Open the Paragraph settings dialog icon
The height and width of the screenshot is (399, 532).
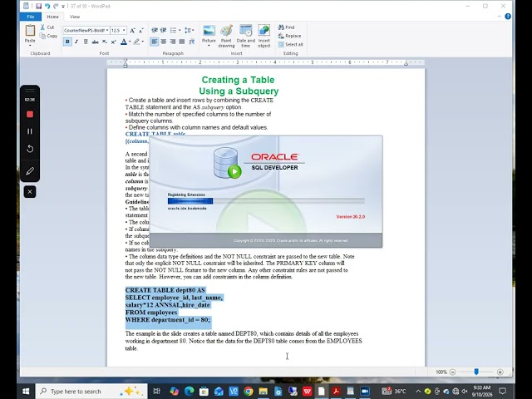coord(192,42)
